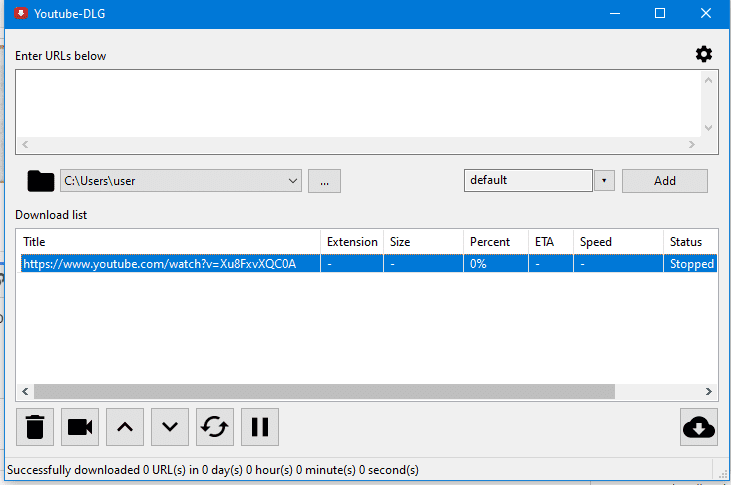
Task: Click download list scroll left arrow
Action: (x=25, y=391)
